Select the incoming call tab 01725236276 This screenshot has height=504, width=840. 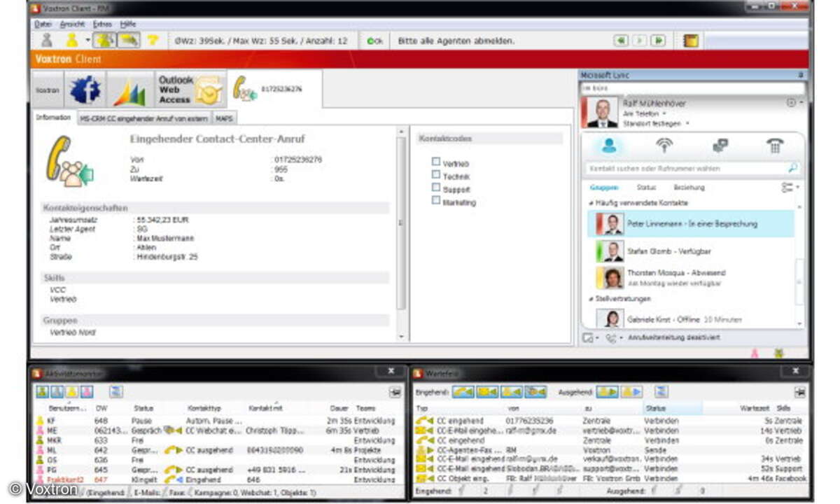point(275,89)
